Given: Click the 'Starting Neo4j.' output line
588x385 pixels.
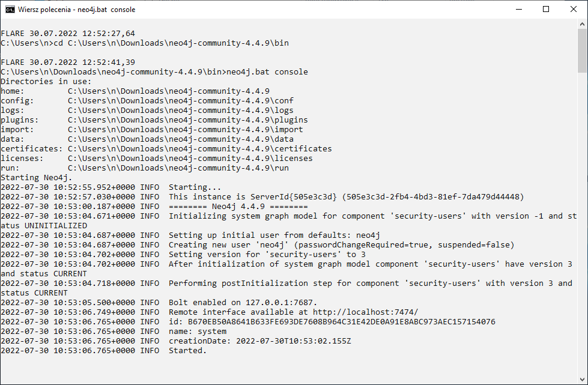Looking at the screenshot, I should point(37,177).
